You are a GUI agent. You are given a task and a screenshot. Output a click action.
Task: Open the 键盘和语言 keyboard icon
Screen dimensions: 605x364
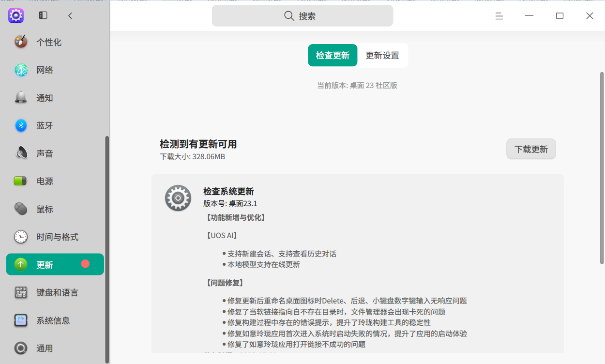pyautogui.click(x=21, y=293)
